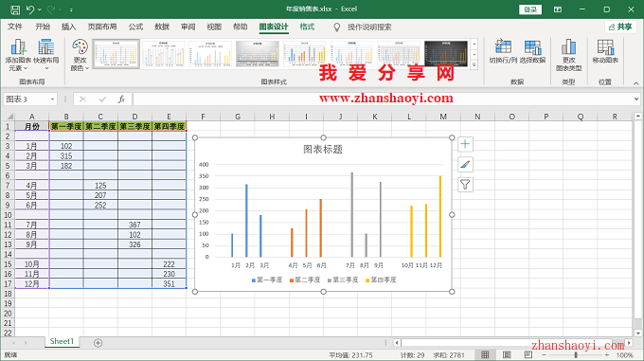Select the dark black chart style thumbnail
Viewport: 644px width, 361px height.
pyautogui.click(x=446, y=53)
